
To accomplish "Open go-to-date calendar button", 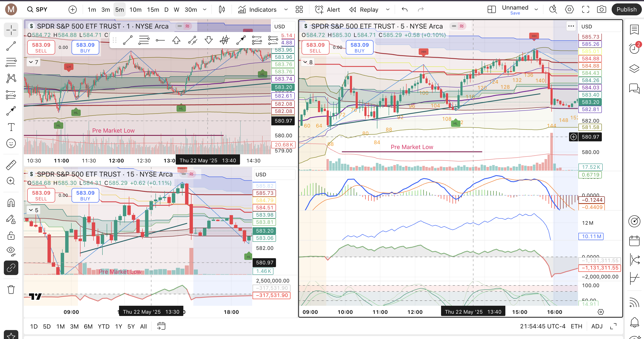I will click(x=161, y=326).
